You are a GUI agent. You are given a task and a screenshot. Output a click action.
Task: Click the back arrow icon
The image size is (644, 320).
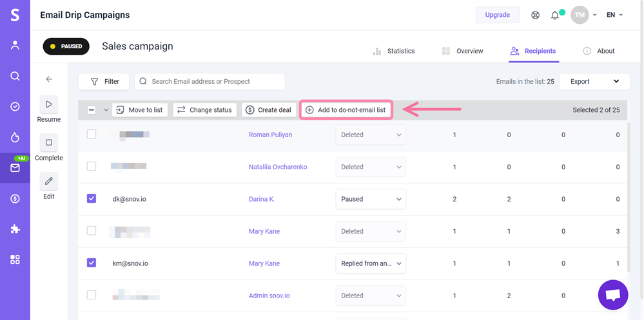click(49, 79)
